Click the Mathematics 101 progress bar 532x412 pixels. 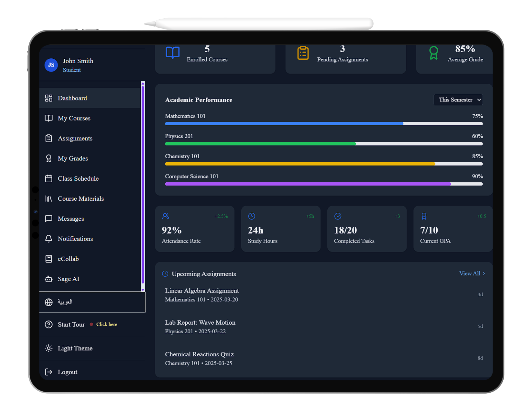(x=324, y=124)
